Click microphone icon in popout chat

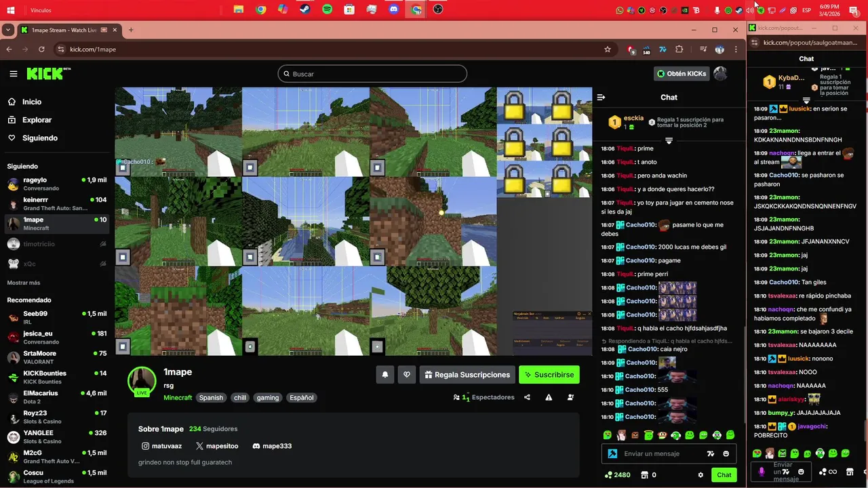[762, 472]
